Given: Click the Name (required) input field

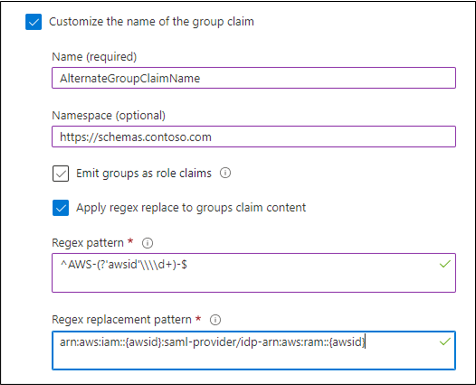Looking at the screenshot, I should pyautogui.click(x=254, y=78).
